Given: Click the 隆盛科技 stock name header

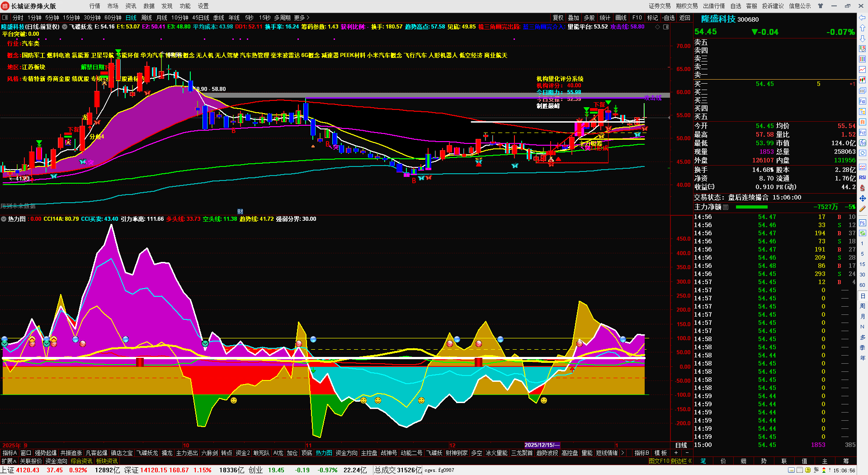Looking at the screenshot, I should (x=718, y=19).
